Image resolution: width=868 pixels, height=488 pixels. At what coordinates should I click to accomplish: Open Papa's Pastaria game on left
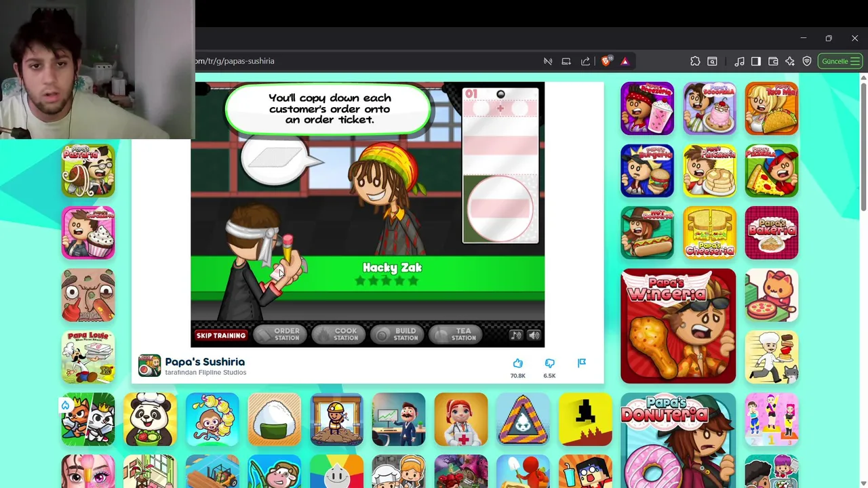[88, 171]
